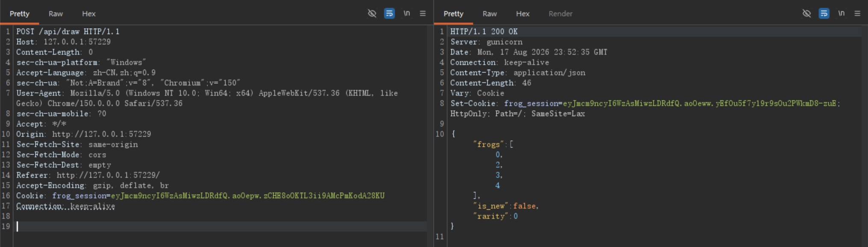Click the HTTP/1.1 200 OK status line
The image size is (868, 247).
pyautogui.click(x=484, y=32)
